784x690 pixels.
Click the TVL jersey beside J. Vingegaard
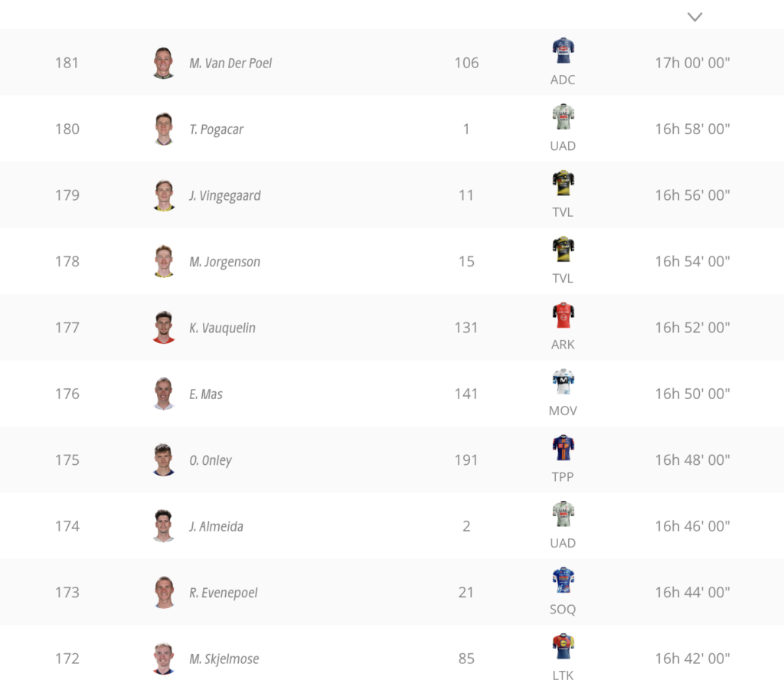563,183
